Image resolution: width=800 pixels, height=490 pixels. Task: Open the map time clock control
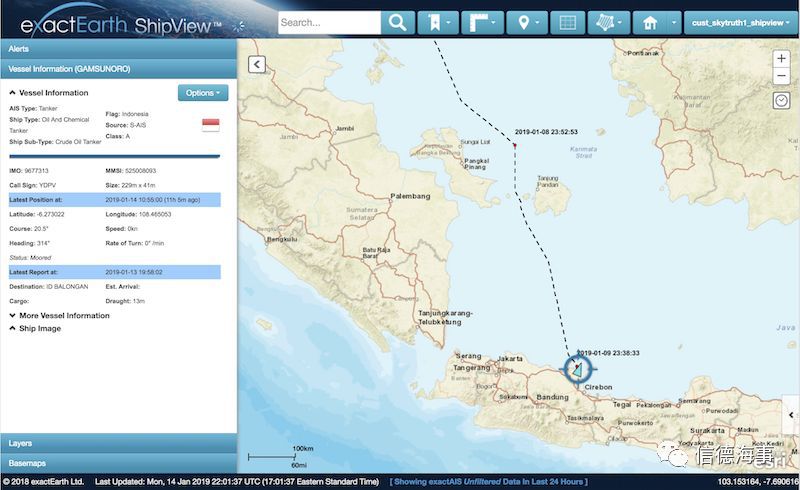[781, 100]
